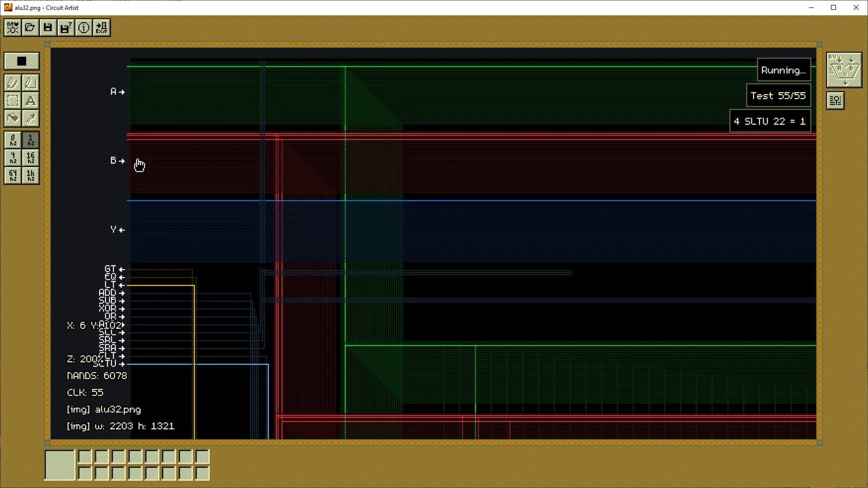The height and width of the screenshot is (488, 868).
Task: Pick the fill bucket tool
Action: pyautogui.click(x=13, y=118)
